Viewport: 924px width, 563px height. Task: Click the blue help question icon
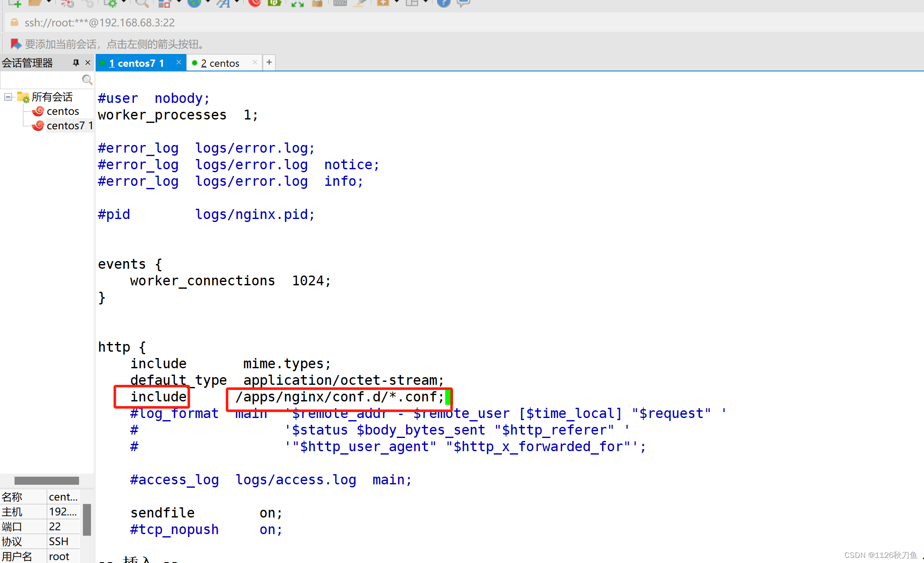[444, 3]
